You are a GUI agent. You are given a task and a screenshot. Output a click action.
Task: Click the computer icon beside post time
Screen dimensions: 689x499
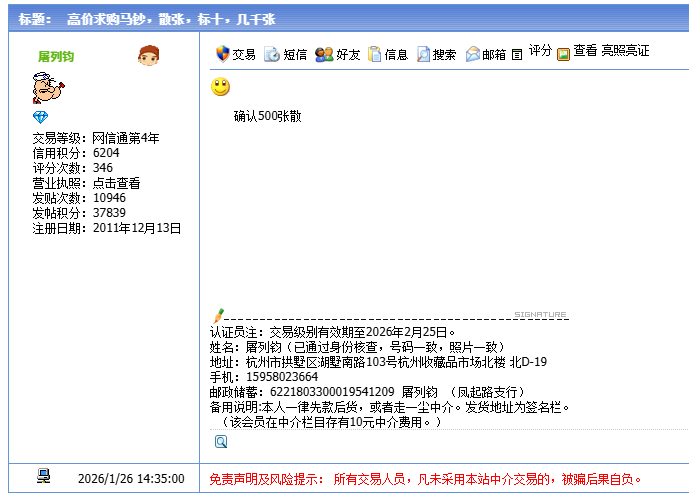click(43, 477)
